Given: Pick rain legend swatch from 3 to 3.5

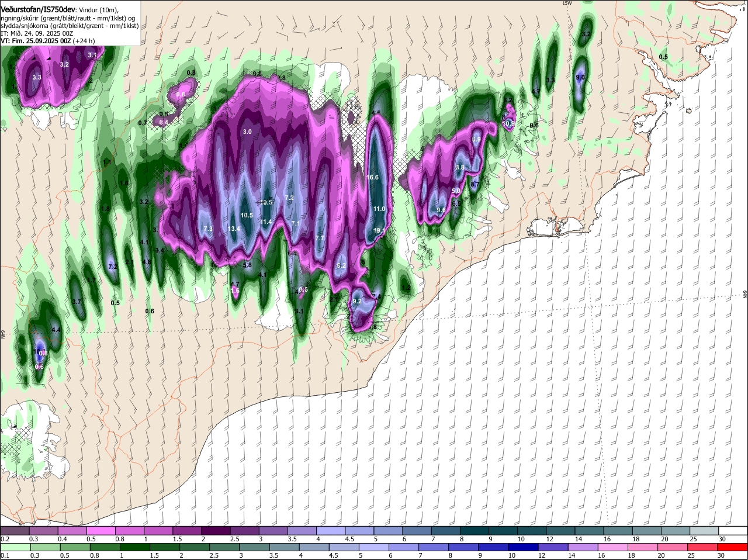Looking at the screenshot, I should pos(255,547).
